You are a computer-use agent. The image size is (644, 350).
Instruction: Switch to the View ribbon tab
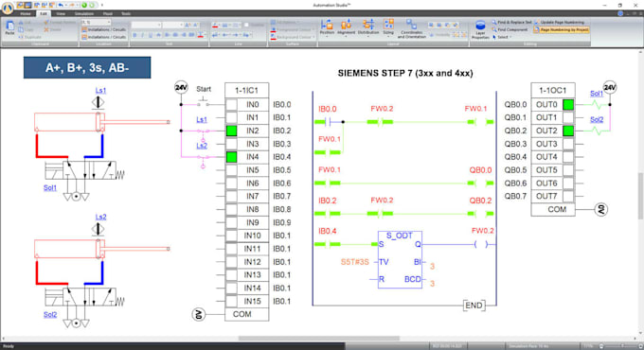click(x=61, y=13)
